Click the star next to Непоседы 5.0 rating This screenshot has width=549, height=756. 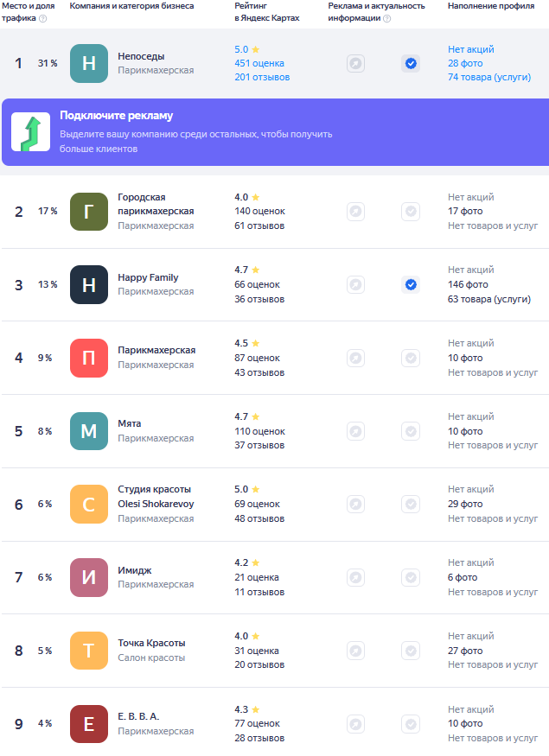(x=256, y=49)
